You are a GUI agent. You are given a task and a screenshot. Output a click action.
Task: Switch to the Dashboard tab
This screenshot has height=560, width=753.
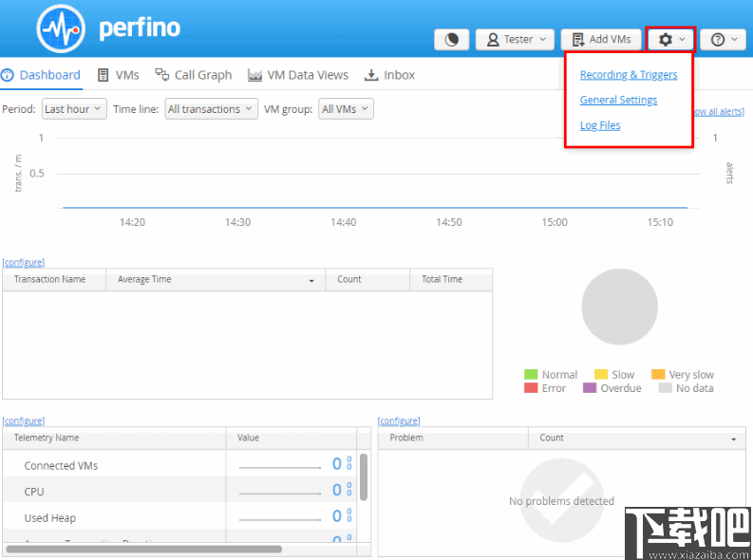pos(41,75)
